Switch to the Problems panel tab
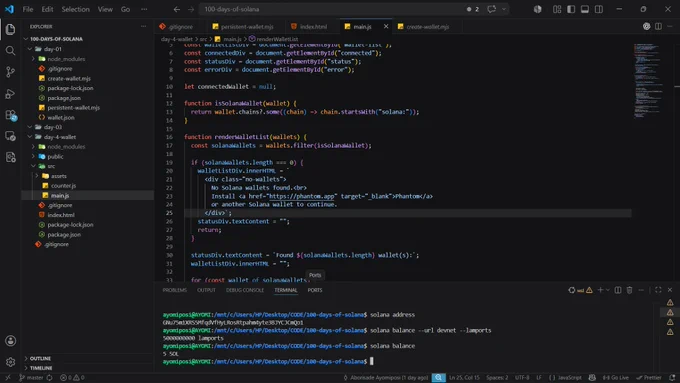The image size is (680, 383). [x=174, y=290]
